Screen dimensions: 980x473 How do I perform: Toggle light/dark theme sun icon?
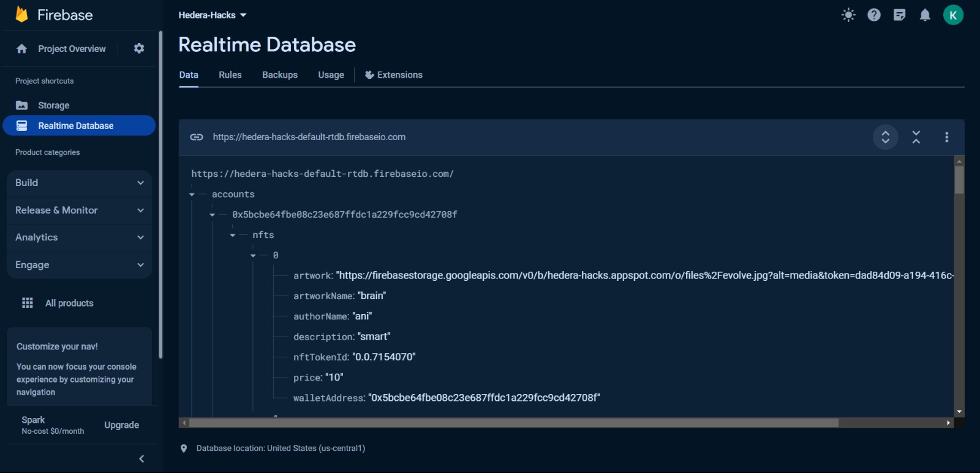pos(848,15)
